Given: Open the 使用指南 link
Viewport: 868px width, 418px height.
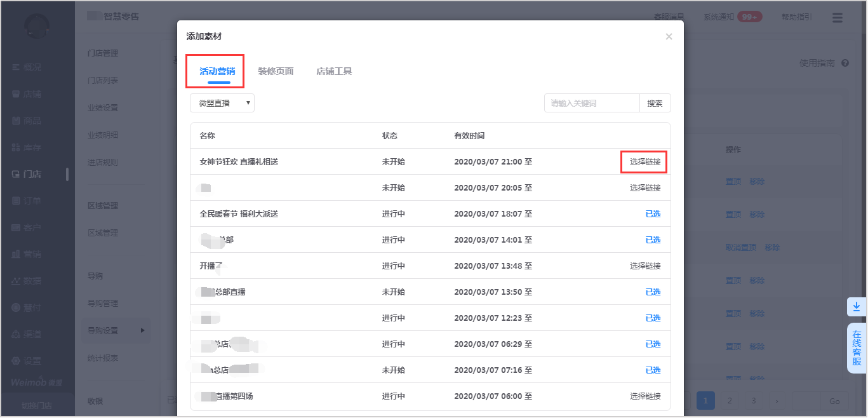Looking at the screenshot, I should click(x=817, y=63).
